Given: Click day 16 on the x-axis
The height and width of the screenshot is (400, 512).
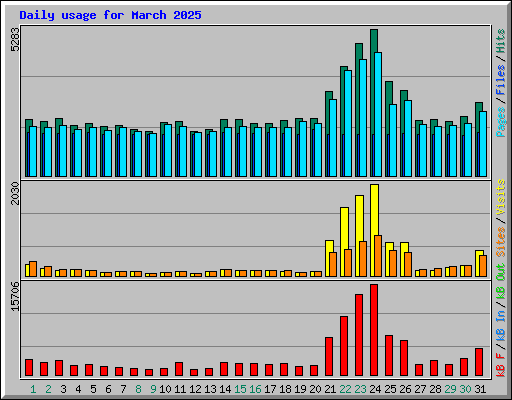Looking at the screenshot, I should (x=255, y=389).
